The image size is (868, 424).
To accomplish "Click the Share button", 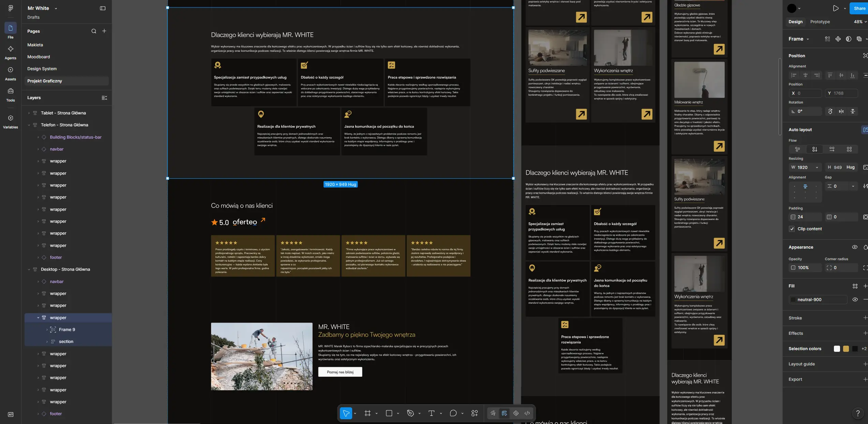I will (x=859, y=8).
